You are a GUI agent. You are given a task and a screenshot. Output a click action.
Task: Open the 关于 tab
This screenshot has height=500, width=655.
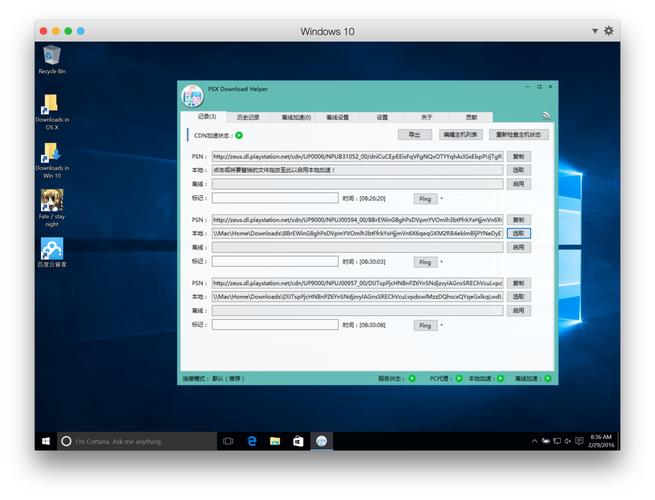[427, 117]
